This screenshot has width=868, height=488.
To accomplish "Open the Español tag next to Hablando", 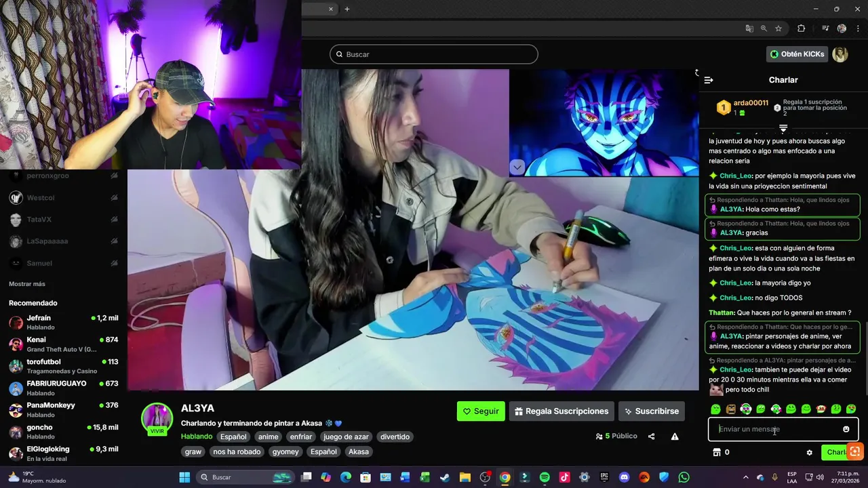I will [x=233, y=436].
